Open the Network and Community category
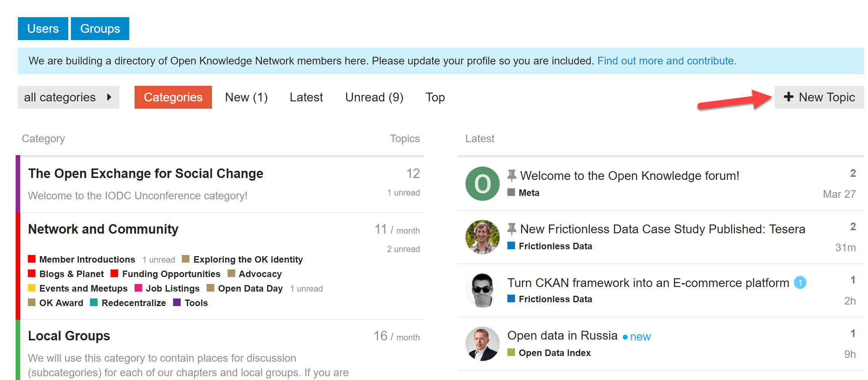Screen dimensions: 868x380 103,229
